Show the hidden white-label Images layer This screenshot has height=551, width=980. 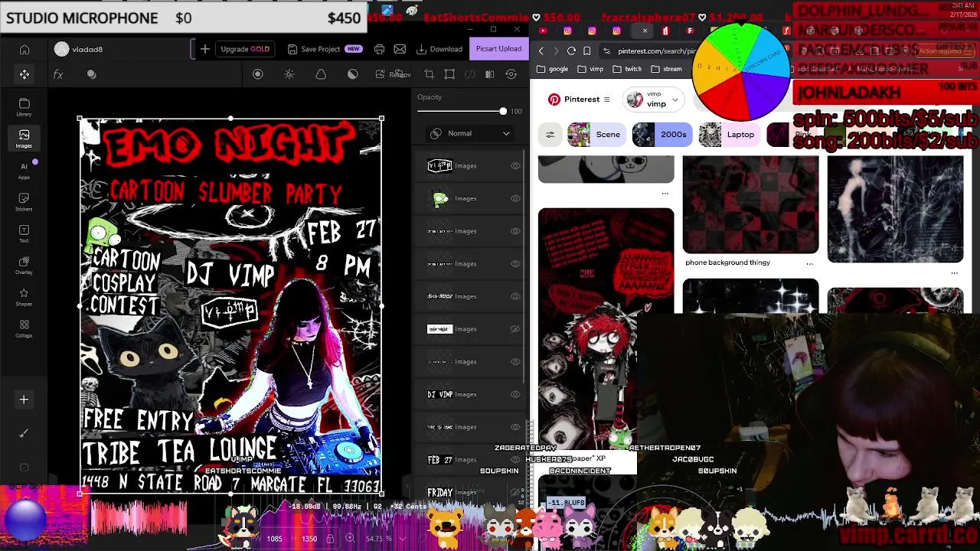coord(515,329)
